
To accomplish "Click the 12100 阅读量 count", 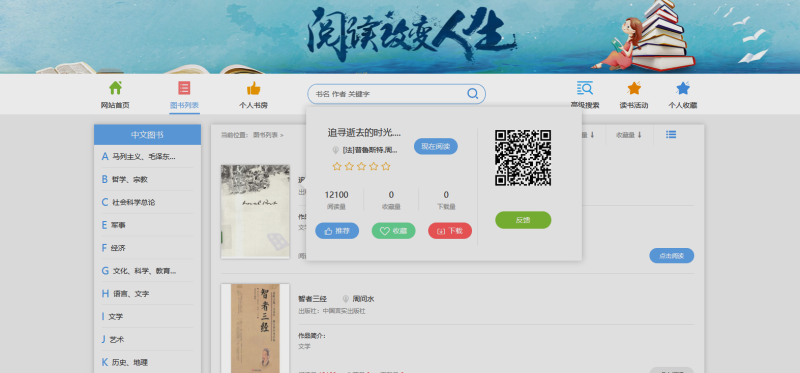I will click(337, 195).
